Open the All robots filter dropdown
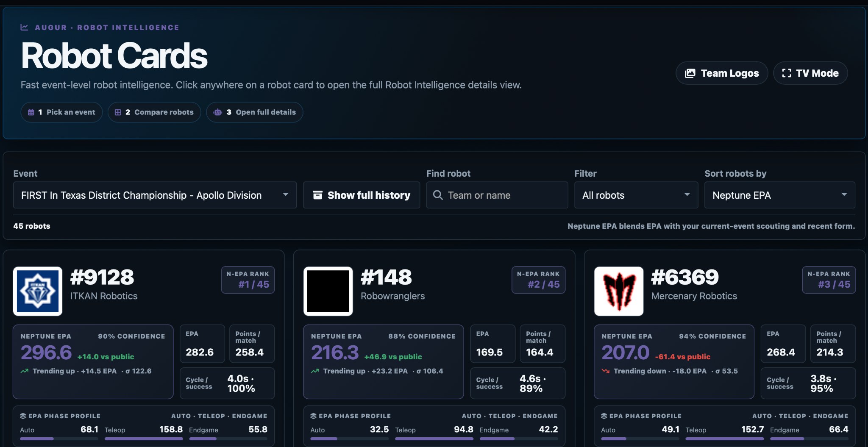Image resolution: width=868 pixels, height=447 pixels. (636, 195)
